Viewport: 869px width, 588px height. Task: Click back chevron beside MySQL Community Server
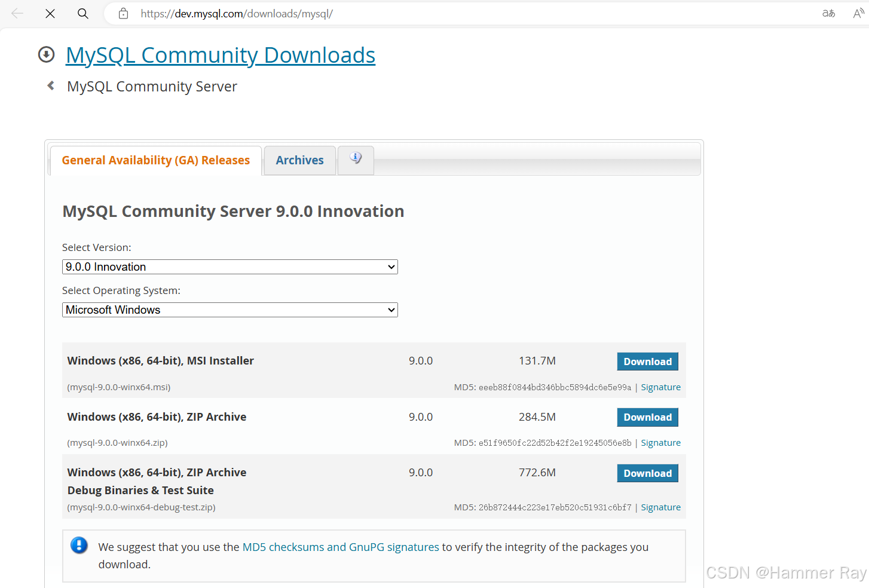51,85
